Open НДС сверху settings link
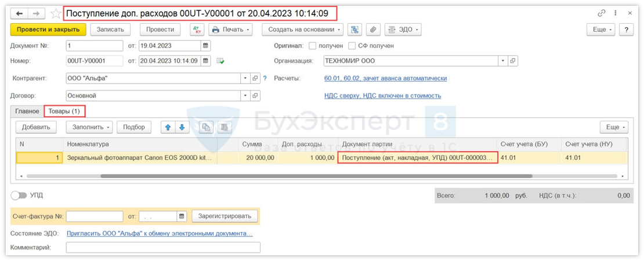The height and width of the screenshot is (261, 644). tap(383, 96)
